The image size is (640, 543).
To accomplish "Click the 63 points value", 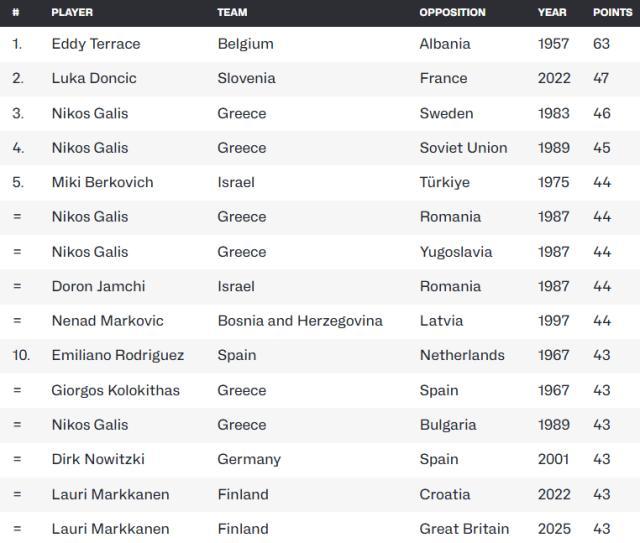I will point(601,44).
